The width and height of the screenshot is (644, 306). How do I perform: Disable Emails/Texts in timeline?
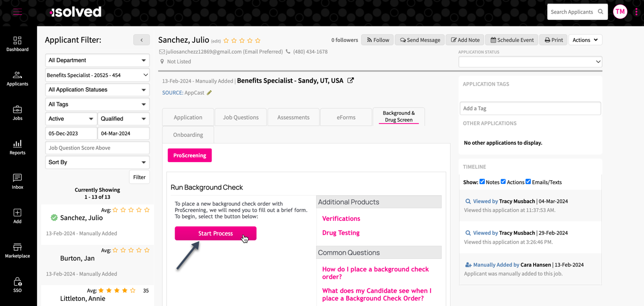528,181
